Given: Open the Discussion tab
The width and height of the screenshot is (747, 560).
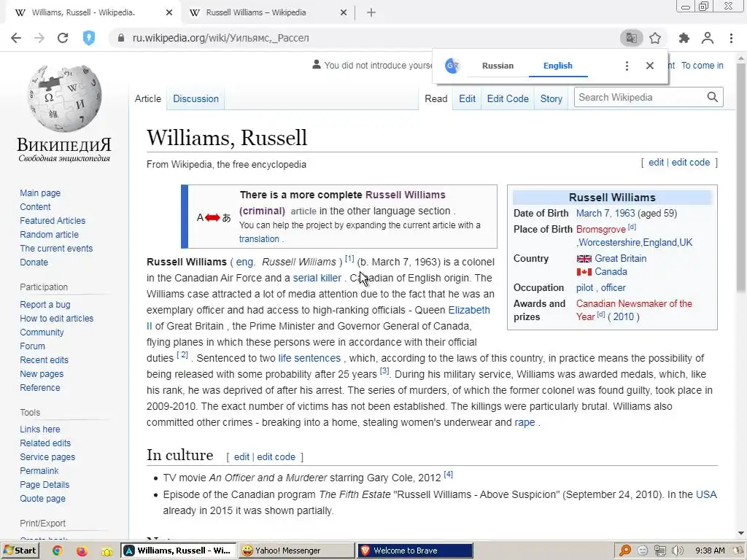Looking at the screenshot, I should click(196, 98).
